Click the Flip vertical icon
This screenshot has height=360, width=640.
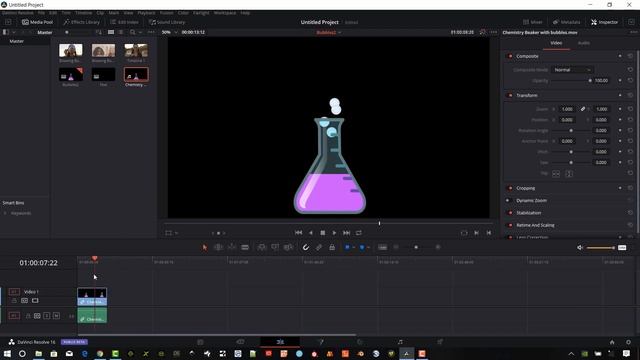569,173
